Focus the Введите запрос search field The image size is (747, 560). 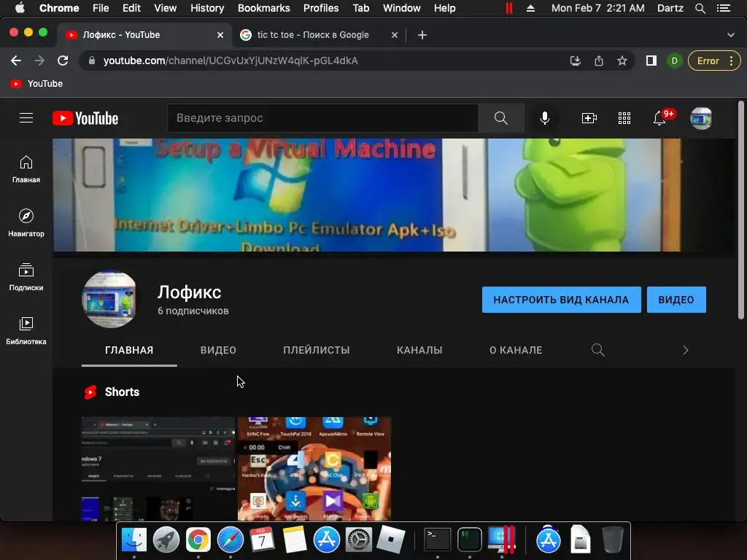(x=322, y=118)
